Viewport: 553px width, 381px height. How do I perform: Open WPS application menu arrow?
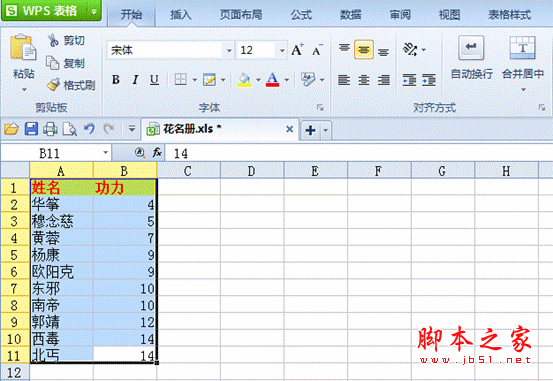tap(94, 11)
